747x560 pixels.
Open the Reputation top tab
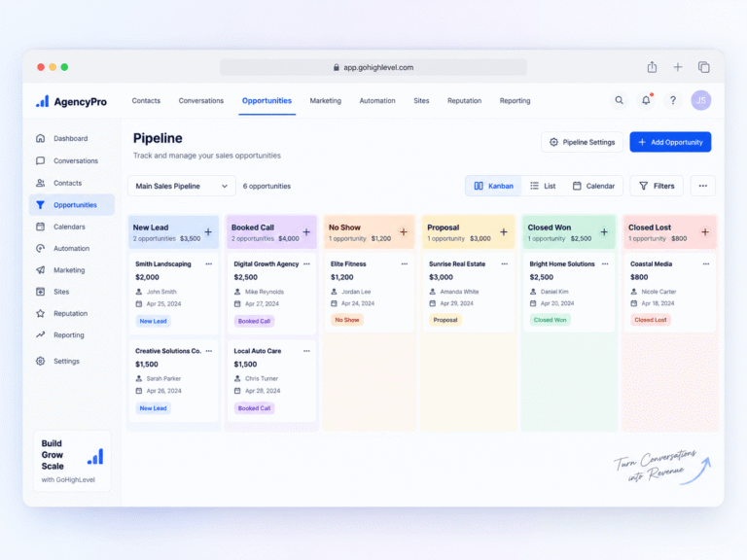click(465, 101)
